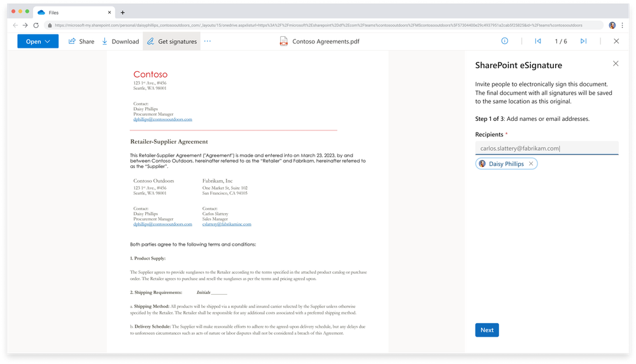636x364 pixels.
Task: Close the PDF viewer with X
Action: 616,41
